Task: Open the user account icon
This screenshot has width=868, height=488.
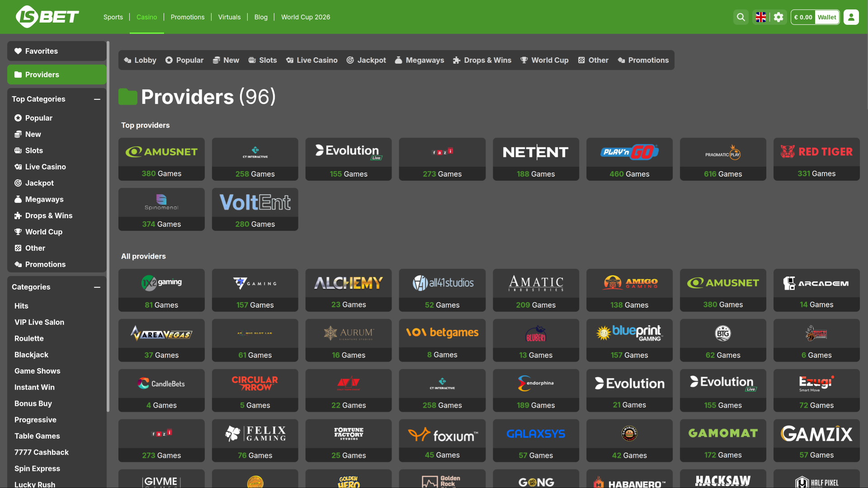Action: pyautogui.click(x=851, y=17)
